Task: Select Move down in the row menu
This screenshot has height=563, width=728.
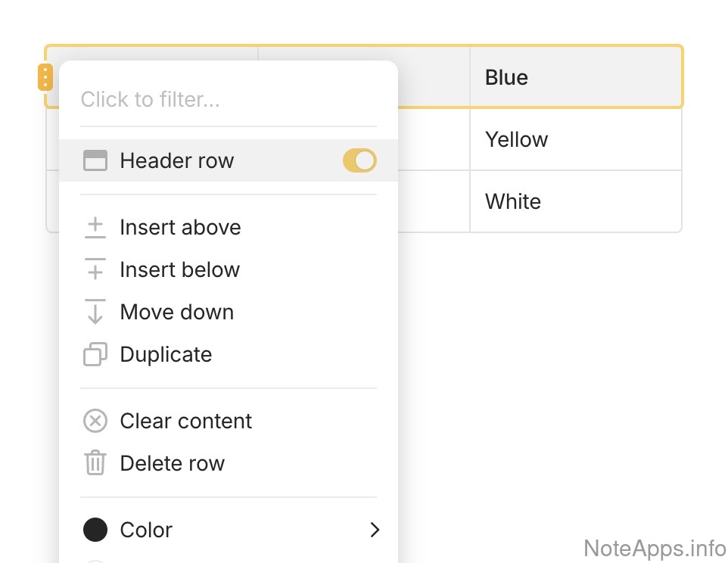Action: [176, 312]
